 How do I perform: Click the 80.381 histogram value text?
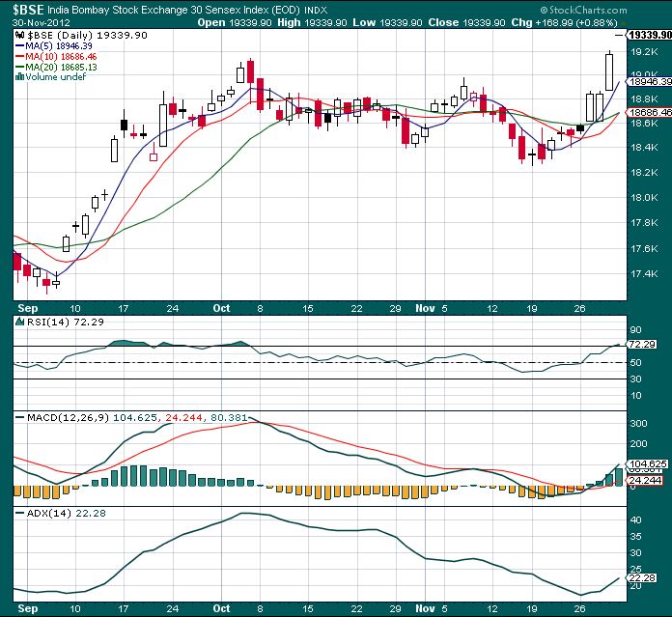229,417
